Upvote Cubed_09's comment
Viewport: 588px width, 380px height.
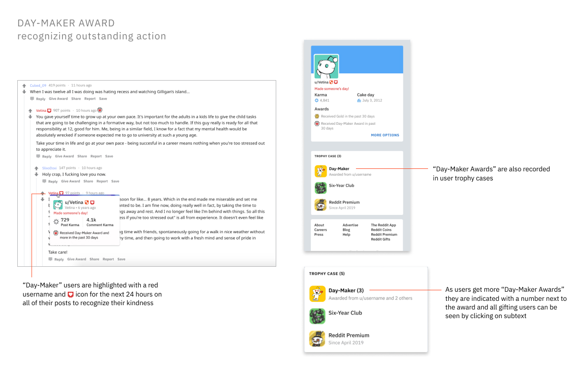click(24, 86)
